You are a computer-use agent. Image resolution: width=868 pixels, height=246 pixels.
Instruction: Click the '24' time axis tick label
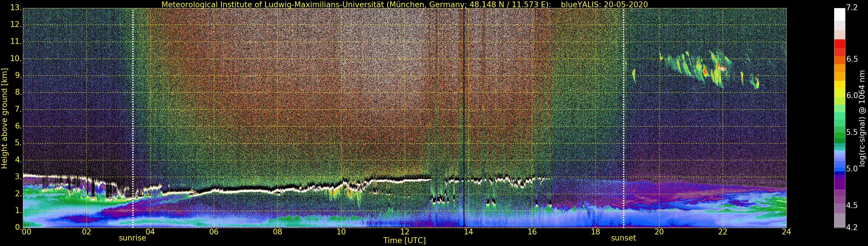coord(786,232)
